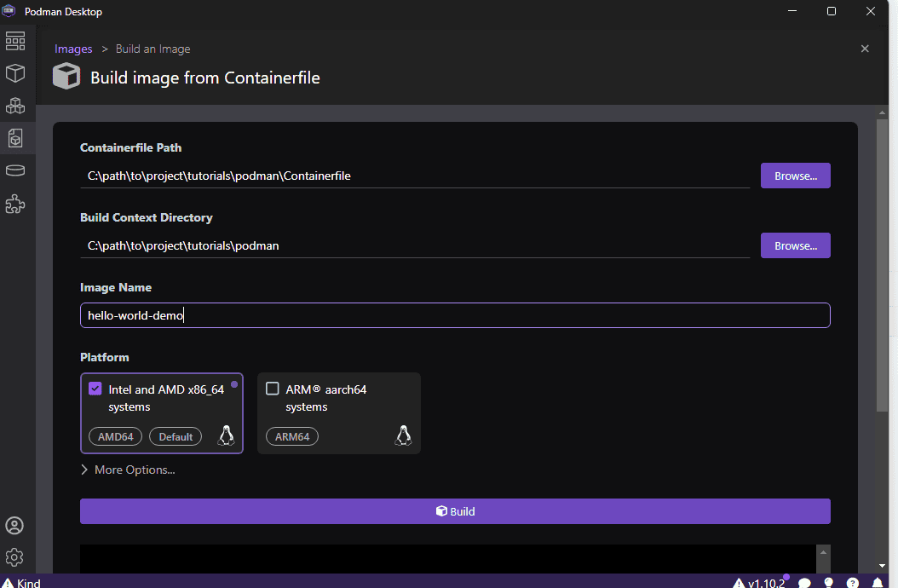The height and width of the screenshot is (588, 898).
Task: Start the image build with Build button
Action: pyautogui.click(x=455, y=511)
